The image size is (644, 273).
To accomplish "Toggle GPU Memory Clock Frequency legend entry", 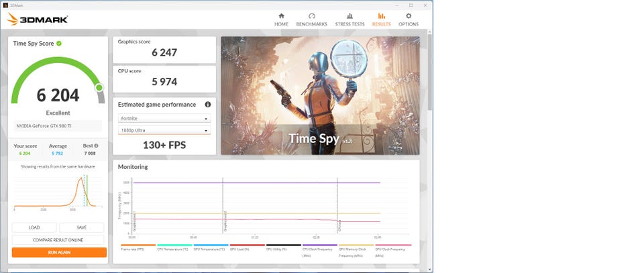I will tap(356, 250).
